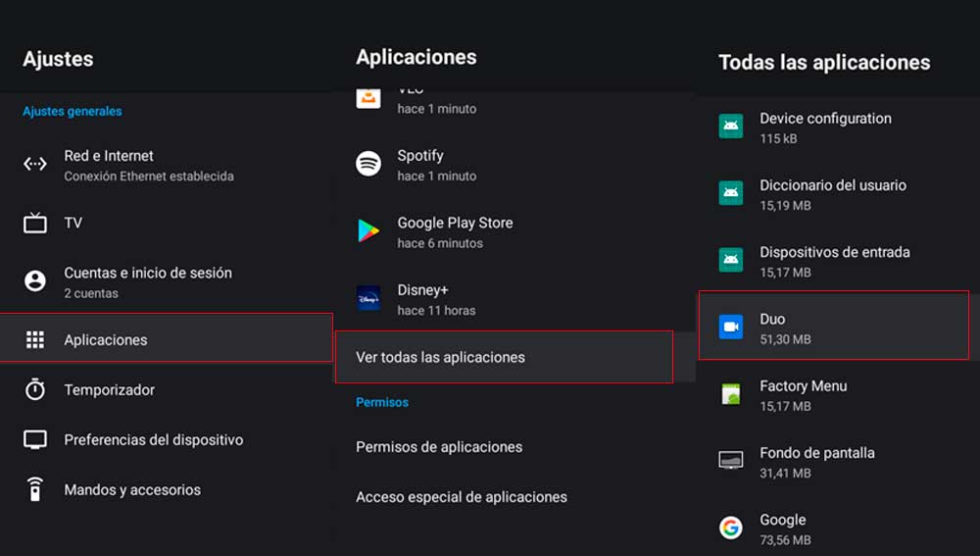Click the Google Play Store icon
This screenshot has height=556, width=980.
(x=368, y=230)
